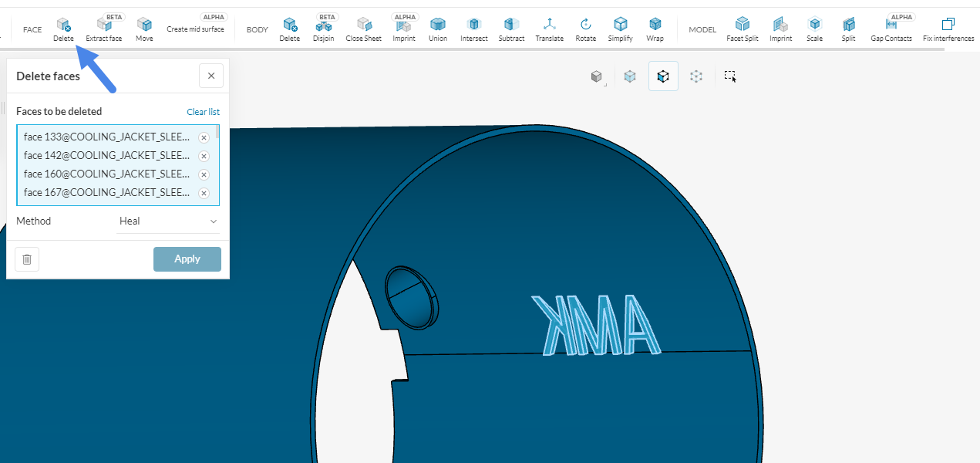Select the Face Move tool
Screen dimensions: 980x463
(x=144, y=29)
